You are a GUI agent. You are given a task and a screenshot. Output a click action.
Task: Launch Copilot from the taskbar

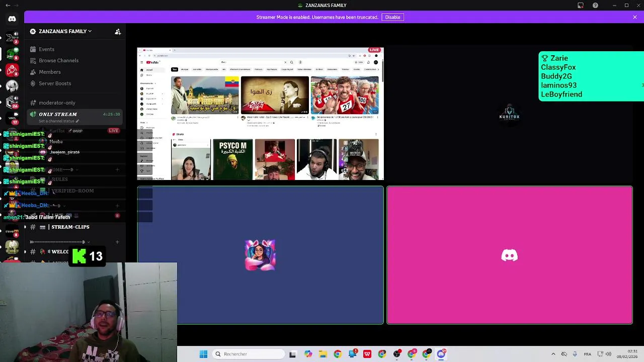point(308,354)
